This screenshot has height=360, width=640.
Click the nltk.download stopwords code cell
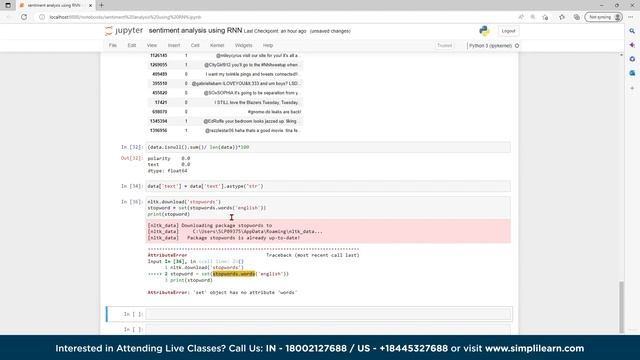pos(328,208)
